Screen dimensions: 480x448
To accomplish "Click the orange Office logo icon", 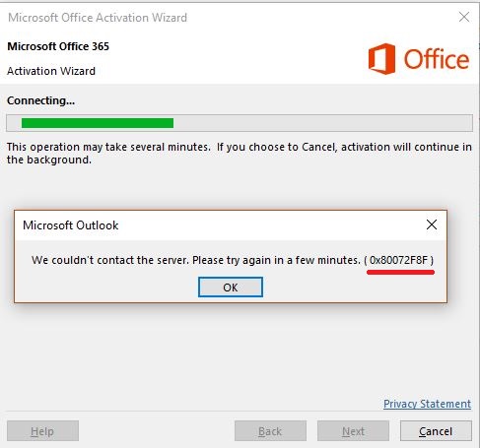I will [x=381, y=59].
